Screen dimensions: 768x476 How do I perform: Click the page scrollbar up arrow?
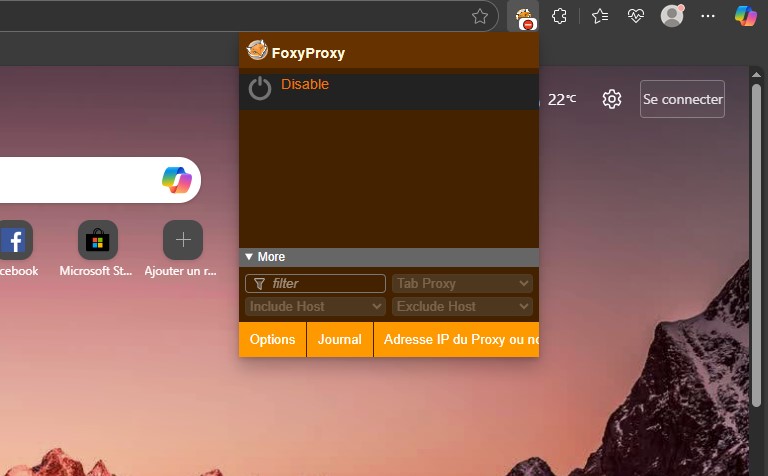click(x=756, y=74)
